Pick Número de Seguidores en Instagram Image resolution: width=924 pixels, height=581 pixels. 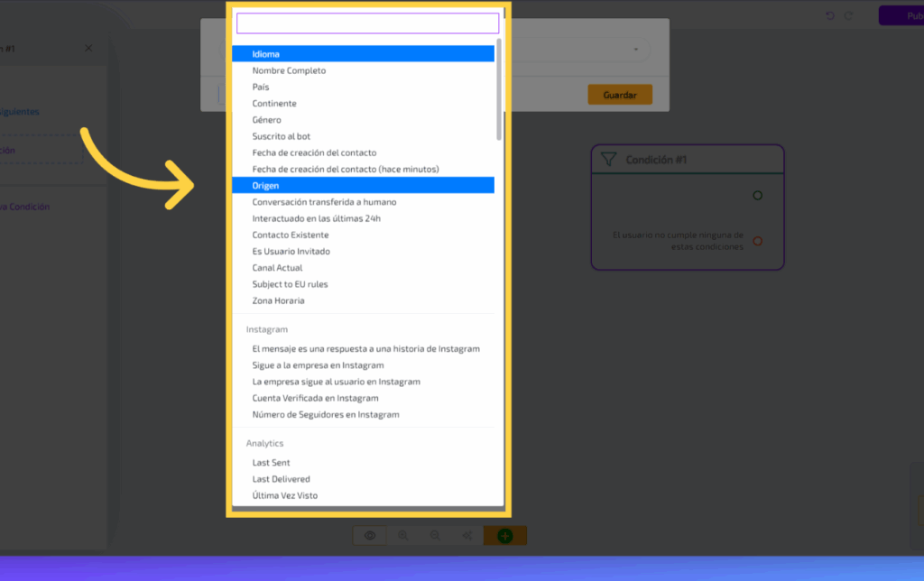point(326,415)
